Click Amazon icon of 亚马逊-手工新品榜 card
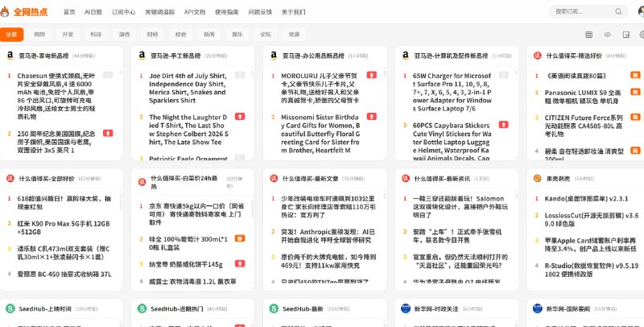The width and height of the screenshot is (644, 327). tap(142, 56)
